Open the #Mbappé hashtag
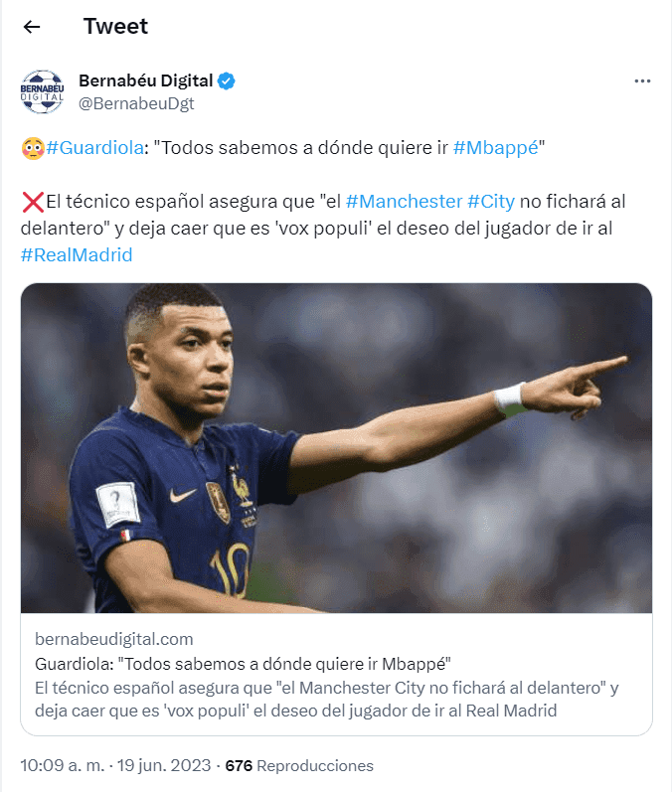 (496, 148)
